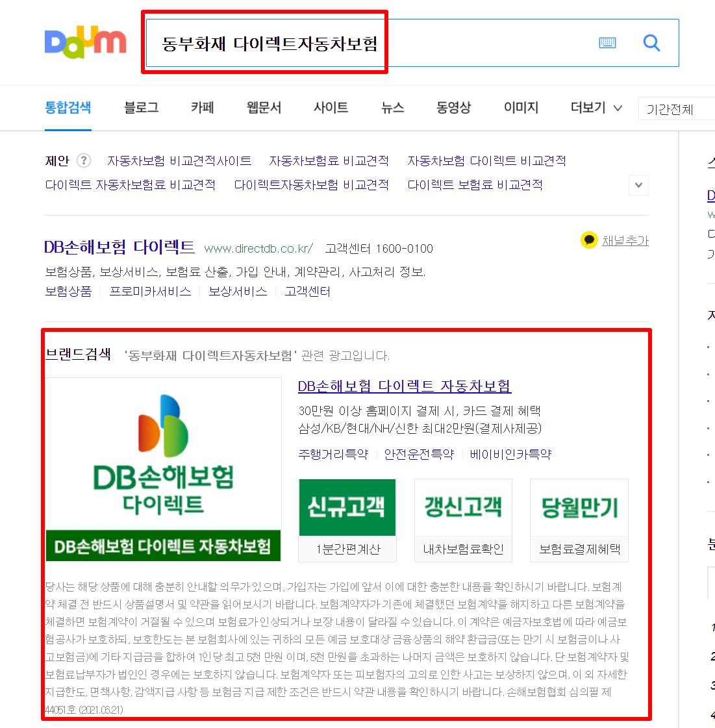Click suggestion 다이렉트 자동차보험료 비교견적
This screenshot has width=715, height=728.
click(131, 185)
